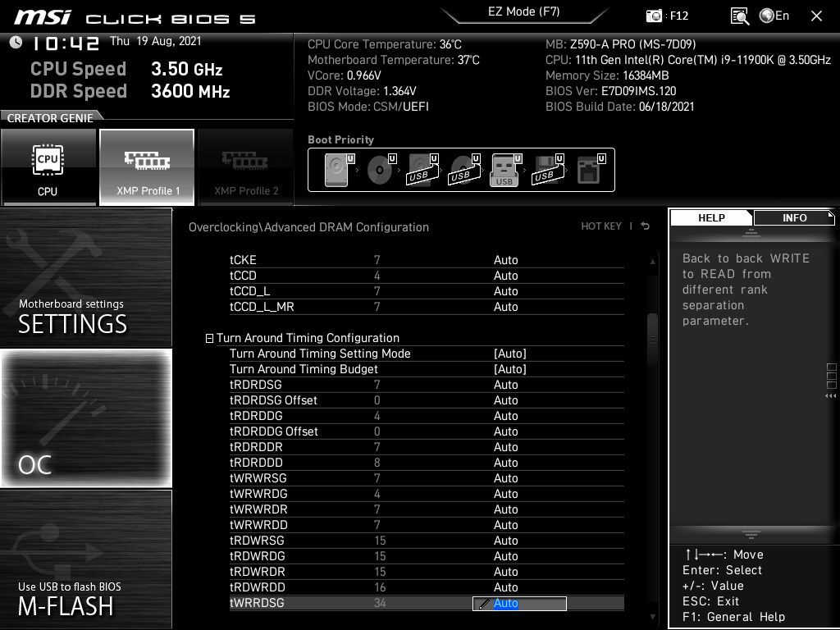Switch to the INFO tab

(x=794, y=217)
